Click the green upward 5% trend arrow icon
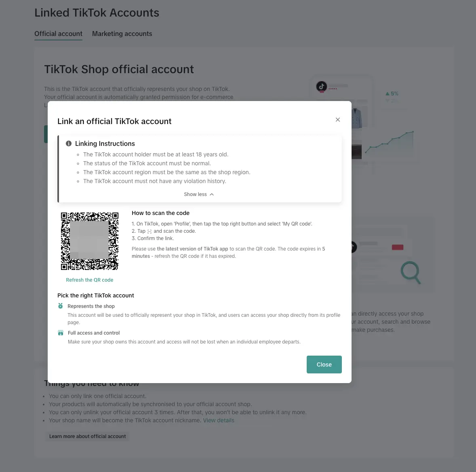Viewport: 476px width, 472px height. (x=388, y=93)
